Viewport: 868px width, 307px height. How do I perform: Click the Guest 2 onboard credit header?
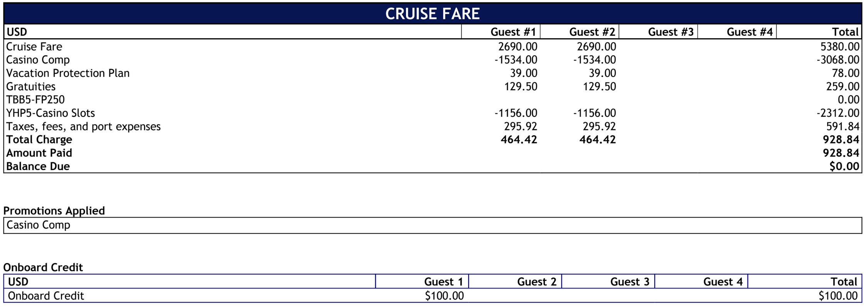[536, 282]
